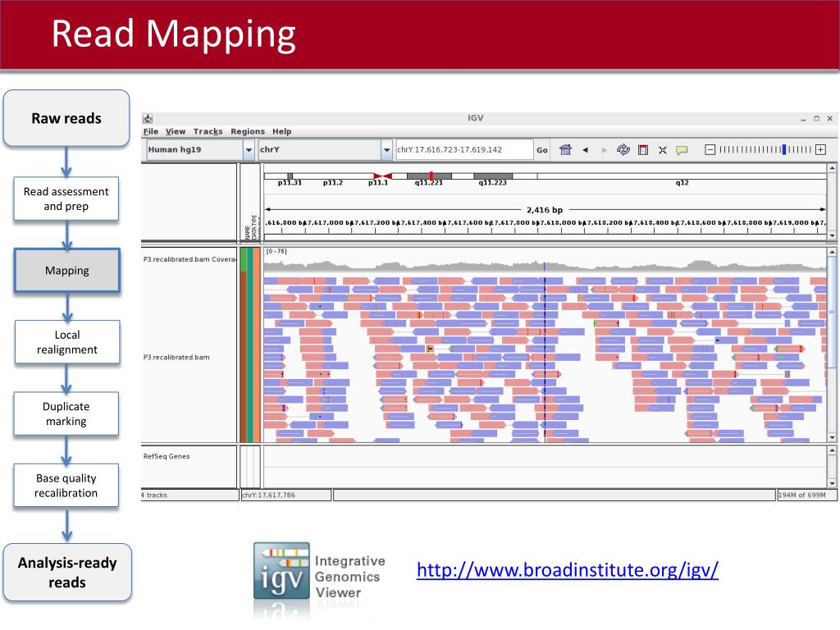The width and height of the screenshot is (840, 630).
Task: Zoom out with the minus icon
Action: [x=710, y=149]
